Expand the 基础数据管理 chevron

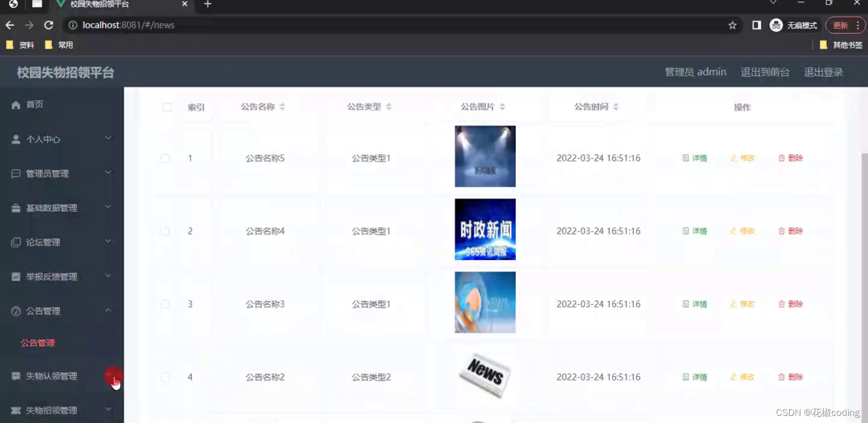[x=108, y=207]
